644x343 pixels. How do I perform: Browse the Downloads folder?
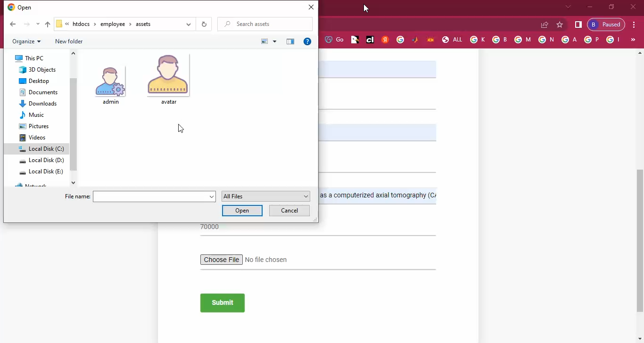[x=42, y=104]
